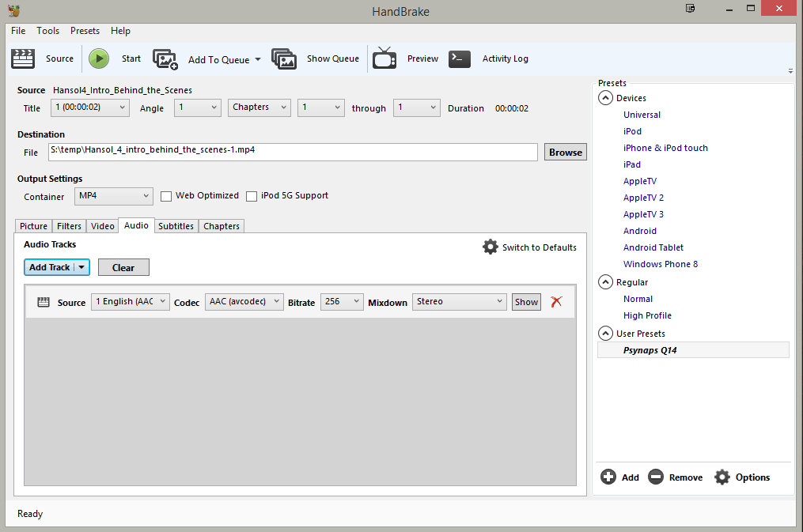803x532 pixels.
Task: Click the Browse button
Action: pos(566,152)
